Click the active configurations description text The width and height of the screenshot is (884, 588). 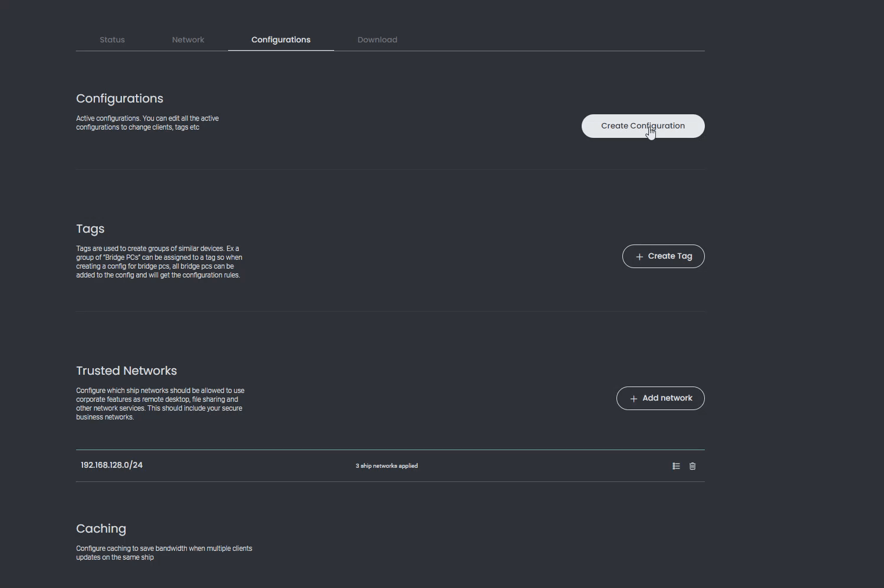147,123
